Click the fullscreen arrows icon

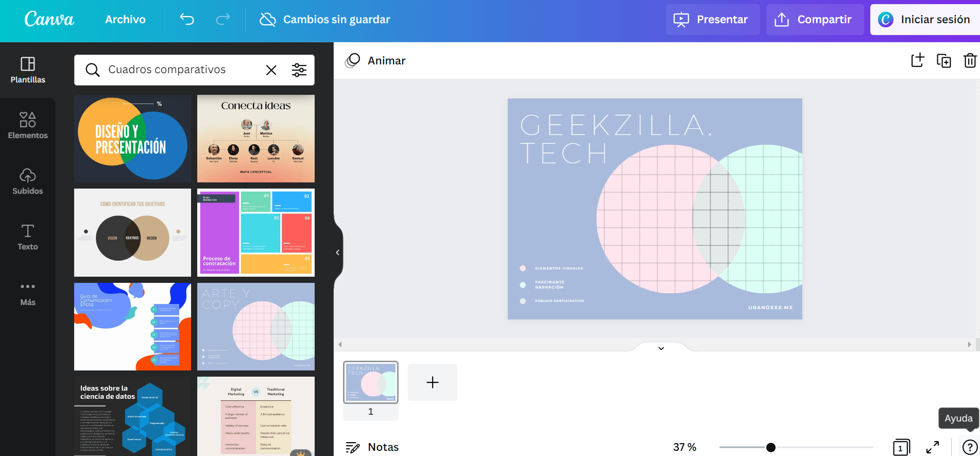pos(933,447)
